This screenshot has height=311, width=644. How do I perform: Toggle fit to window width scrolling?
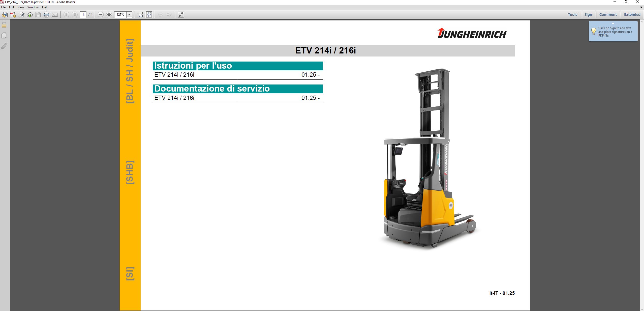pyautogui.click(x=141, y=15)
